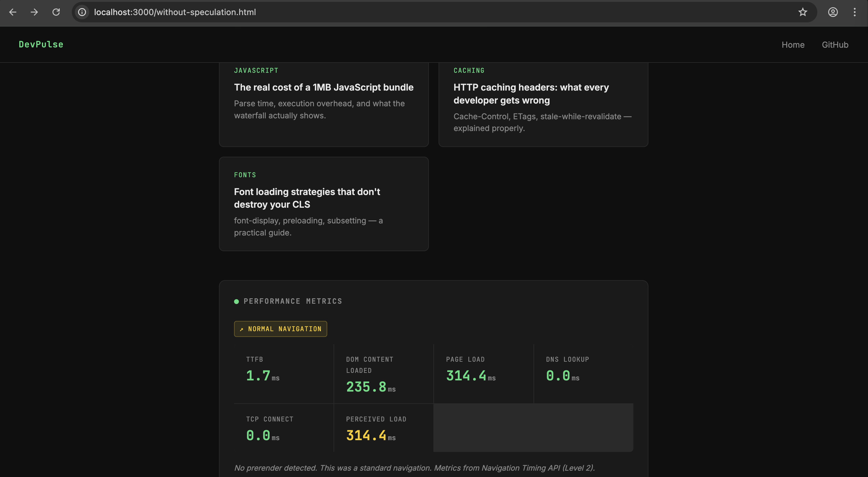Image resolution: width=868 pixels, height=477 pixels.
Task: Click the 'Parse time, execution overhead' description
Action: click(x=319, y=110)
